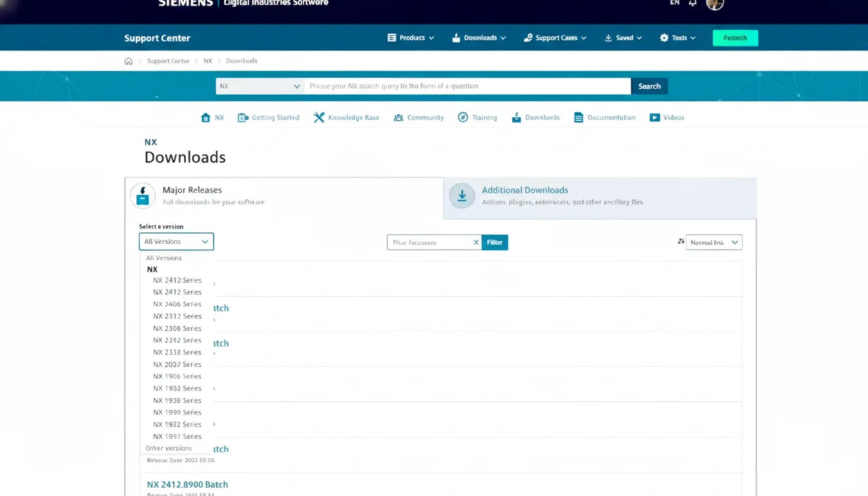This screenshot has width=868, height=496.
Task: Open the Documentation page icon
Action: tap(579, 118)
